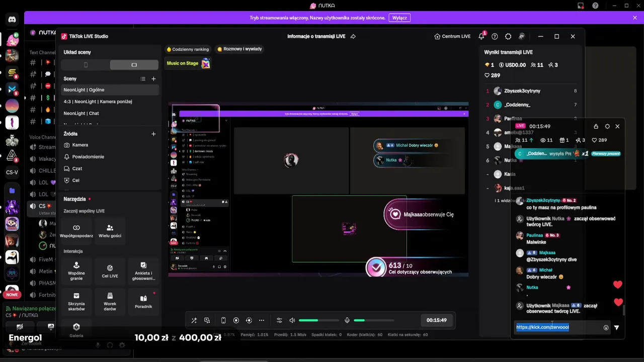Select the Czat source
This screenshot has height=362, width=644.
tap(110, 168)
